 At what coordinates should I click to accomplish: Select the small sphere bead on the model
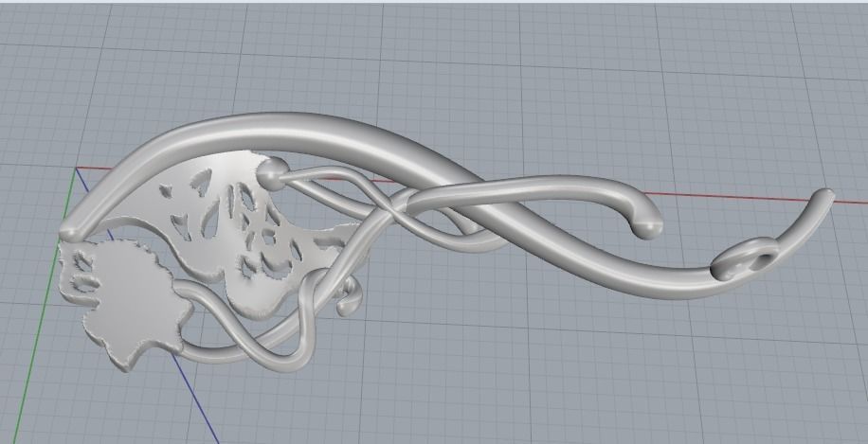272,173
